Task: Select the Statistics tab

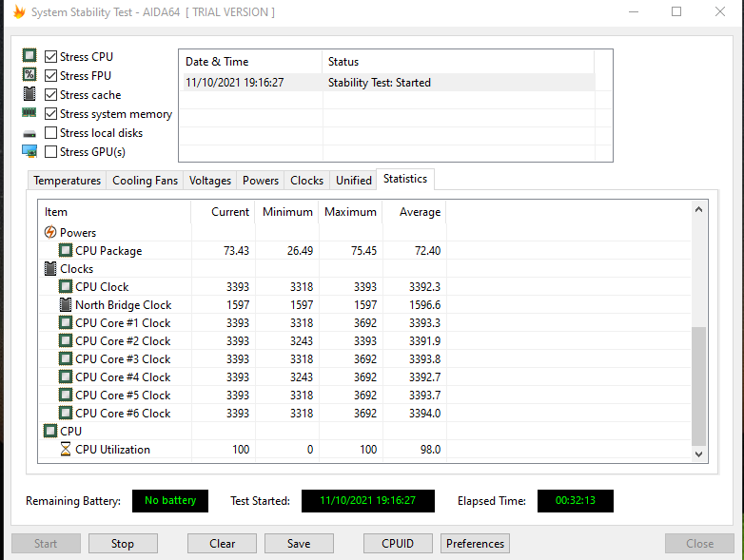Action: pos(405,179)
